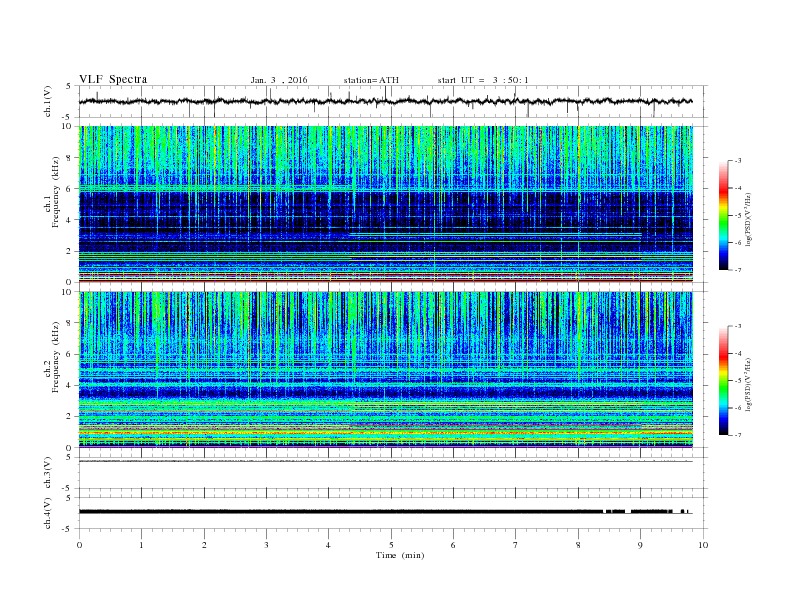Select ch.2 "Frequency (kHz)" axis label

pos(56,357)
